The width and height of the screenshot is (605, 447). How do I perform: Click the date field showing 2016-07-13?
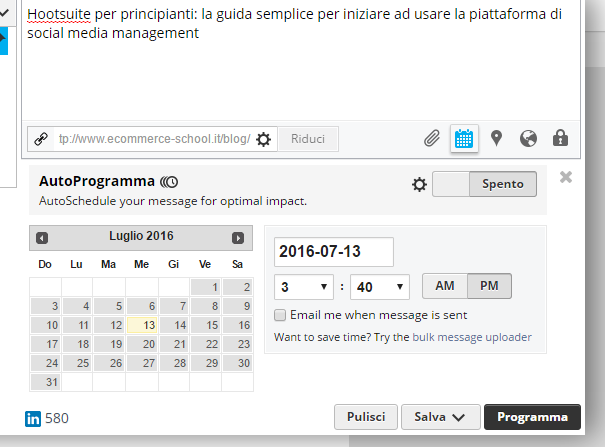(334, 252)
